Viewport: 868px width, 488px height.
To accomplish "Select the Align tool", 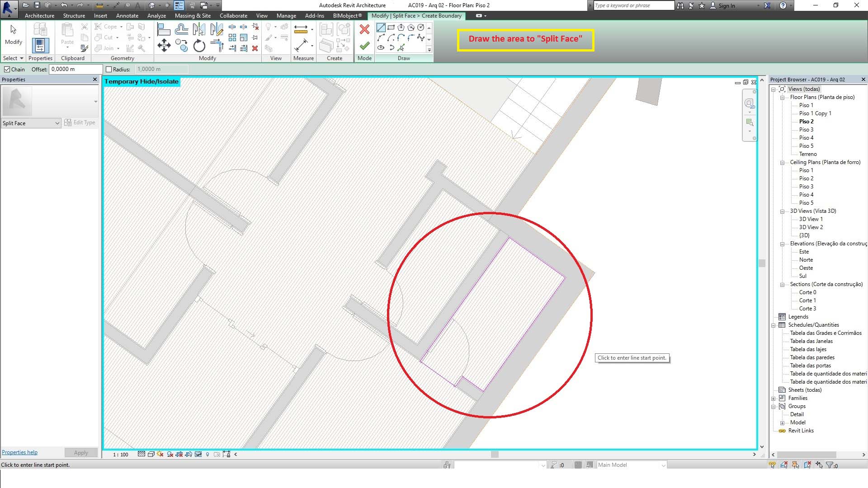I will point(163,29).
